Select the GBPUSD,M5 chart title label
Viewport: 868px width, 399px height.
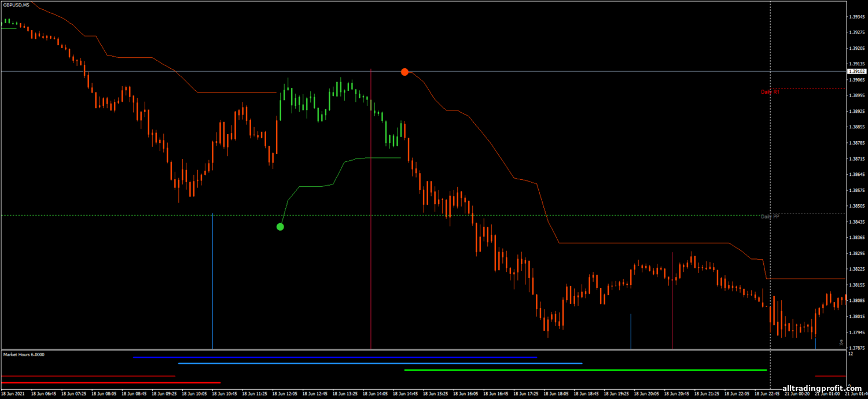pos(16,5)
